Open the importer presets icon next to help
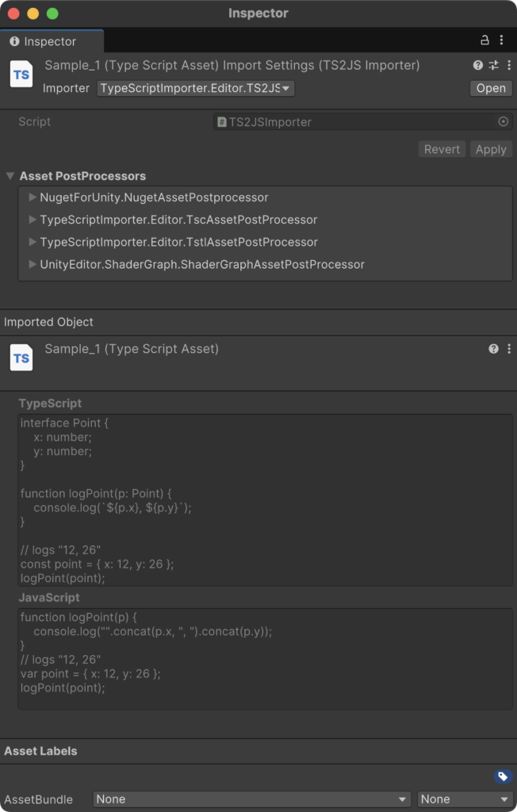Screen dimensions: 517x812 pyautogui.click(x=492, y=65)
